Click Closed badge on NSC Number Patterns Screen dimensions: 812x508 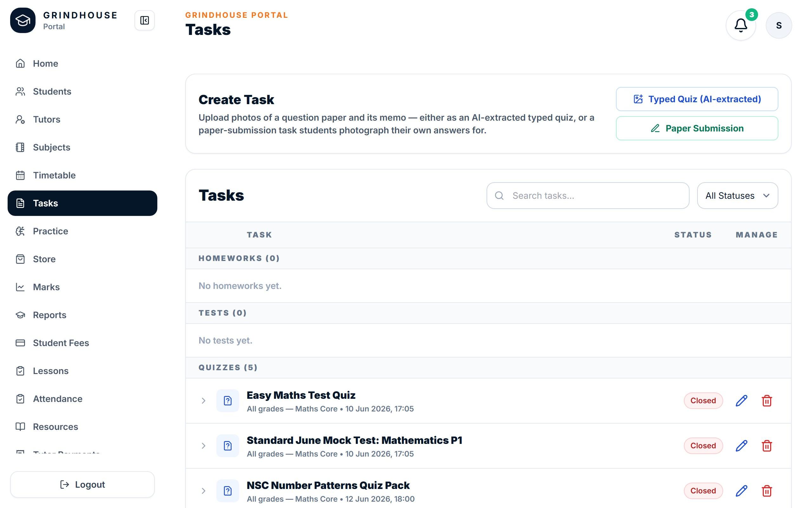[x=703, y=491]
